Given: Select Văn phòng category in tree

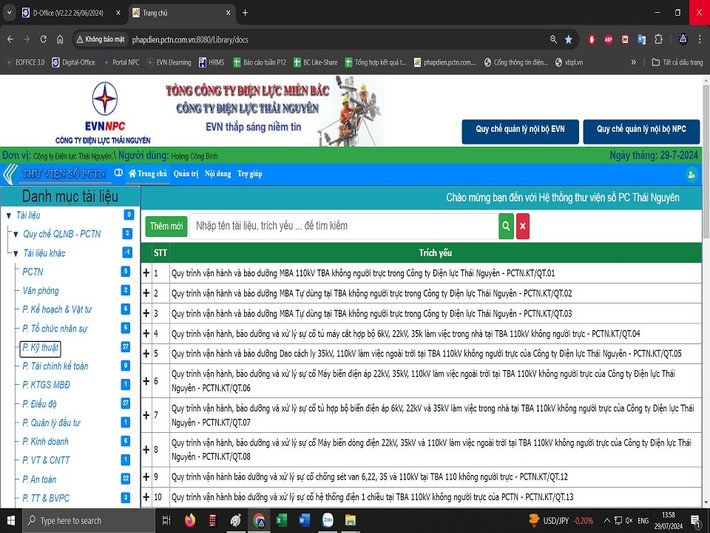Looking at the screenshot, I should coord(41,291).
